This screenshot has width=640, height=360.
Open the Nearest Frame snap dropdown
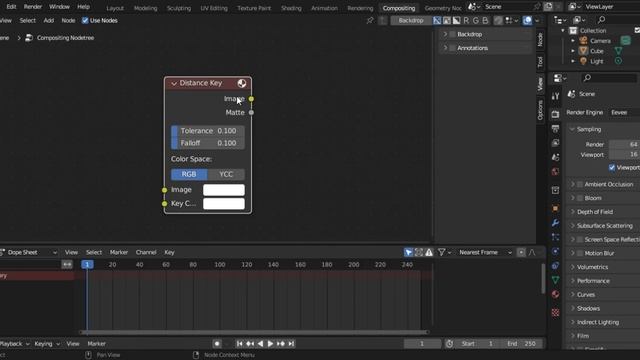[484, 253]
